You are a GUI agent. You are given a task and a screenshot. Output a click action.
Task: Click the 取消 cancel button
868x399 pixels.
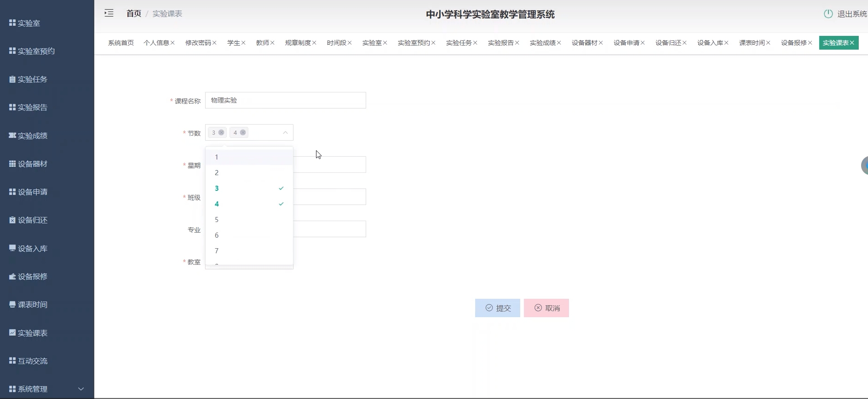click(x=546, y=308)
